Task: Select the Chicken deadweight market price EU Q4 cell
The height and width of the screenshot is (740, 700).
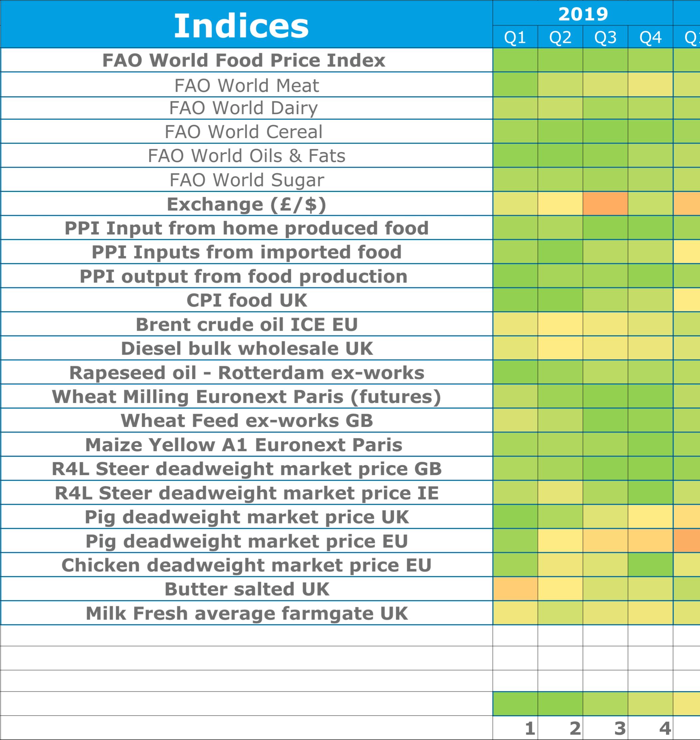Action: (650, 565)
